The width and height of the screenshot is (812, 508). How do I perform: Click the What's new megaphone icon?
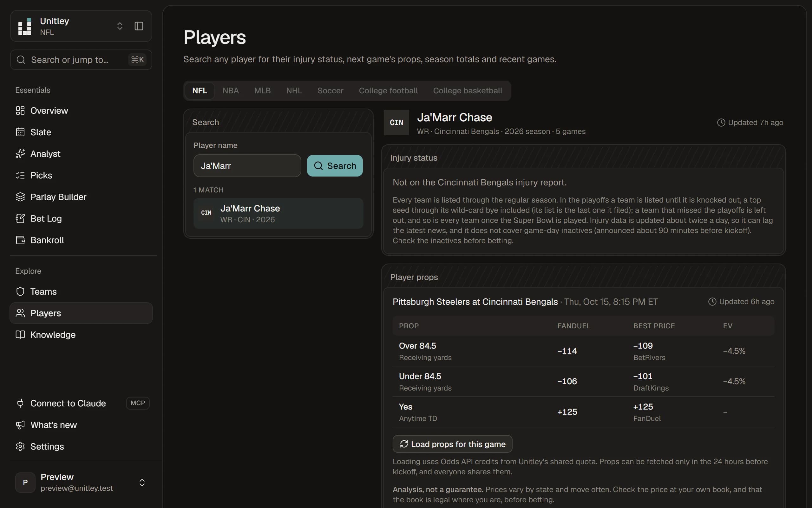[21, 425]
